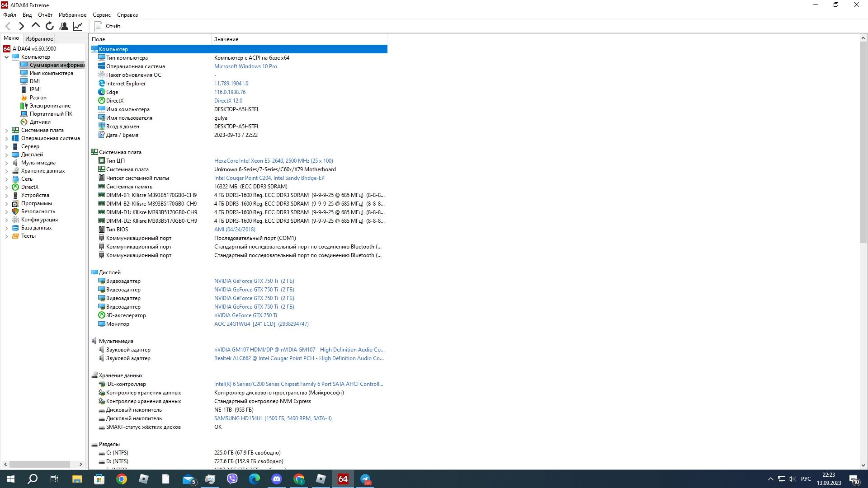
Task: Open Microsoft Windows 10 Pro link
Action: pos(245,66)
